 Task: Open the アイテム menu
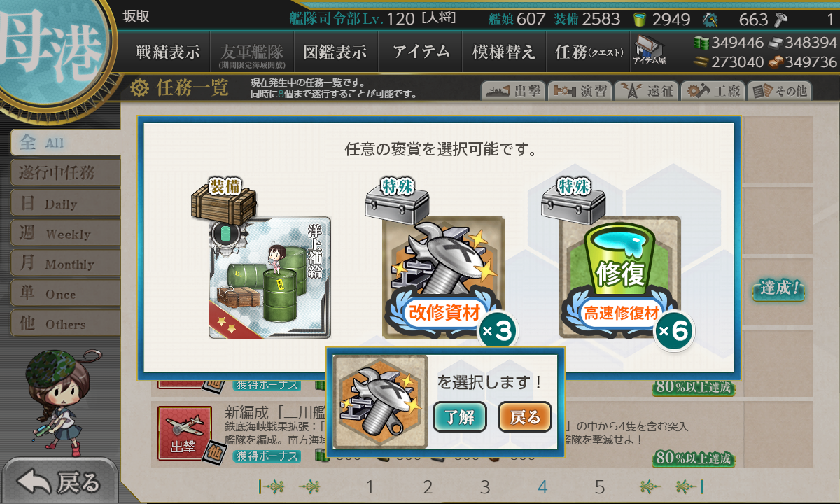coord(421,52)
